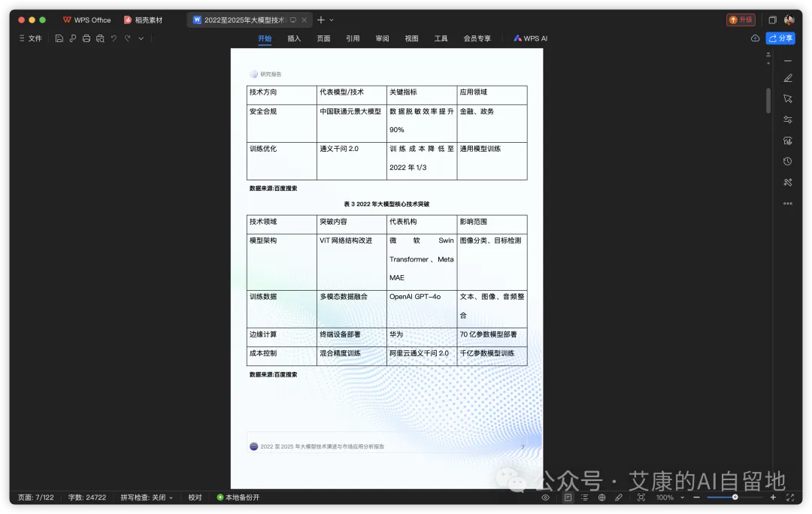Open the crossed-tools icon in right sidebar
The width and height of the screenshot is (812, 514).
(788, 182)
